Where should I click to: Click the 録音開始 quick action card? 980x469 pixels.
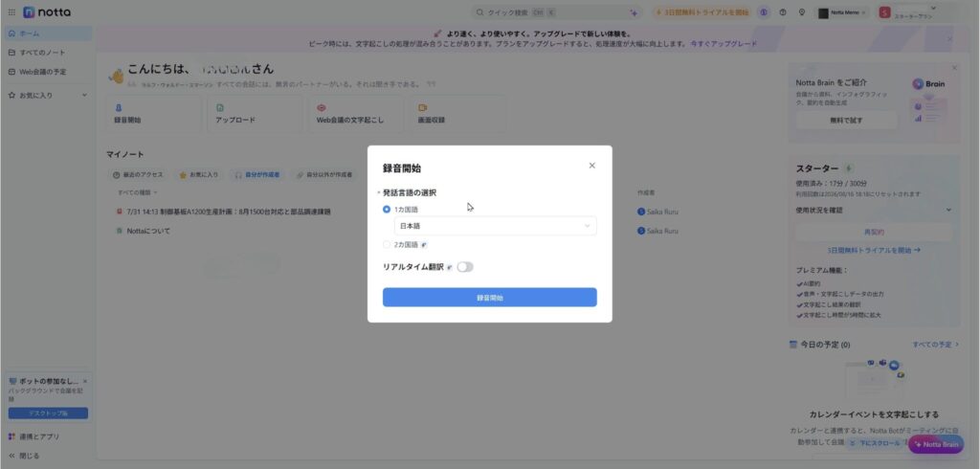tap(154, 114)
